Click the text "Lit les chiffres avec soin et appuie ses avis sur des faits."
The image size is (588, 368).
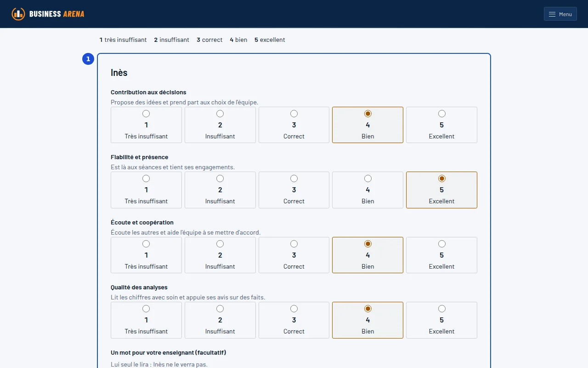tap(188, 297)
